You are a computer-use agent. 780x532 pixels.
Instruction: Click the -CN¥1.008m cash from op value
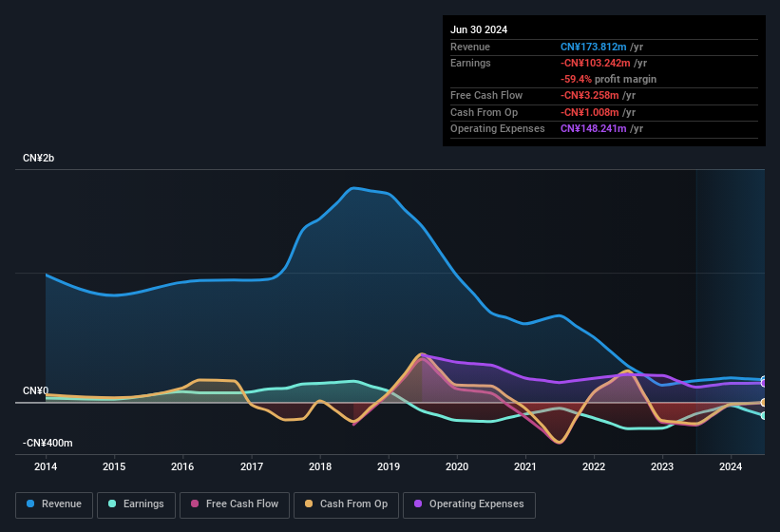[x=590, y=112]
